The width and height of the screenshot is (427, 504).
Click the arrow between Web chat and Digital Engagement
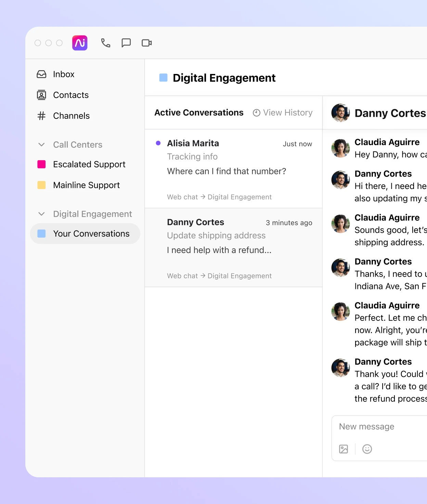[203, 197]
